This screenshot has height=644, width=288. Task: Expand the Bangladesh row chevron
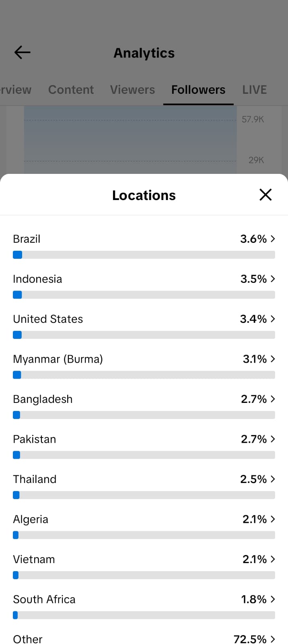click(273, 399)
